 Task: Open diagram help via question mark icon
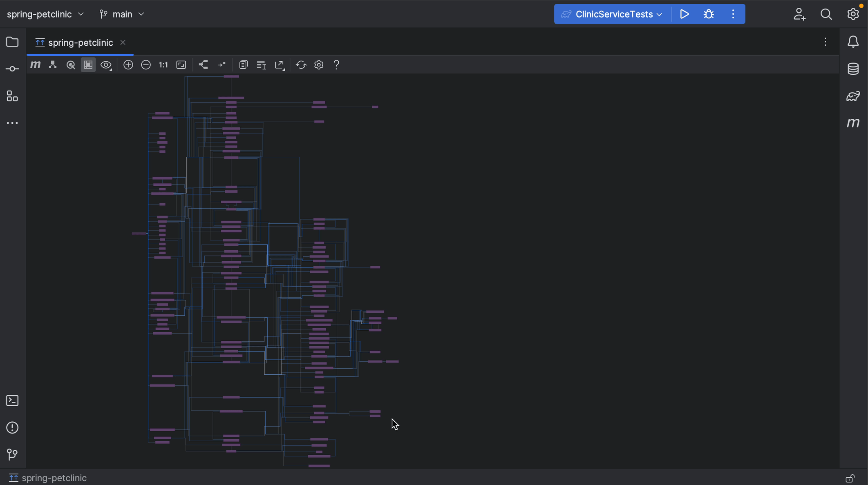(336, 65)
